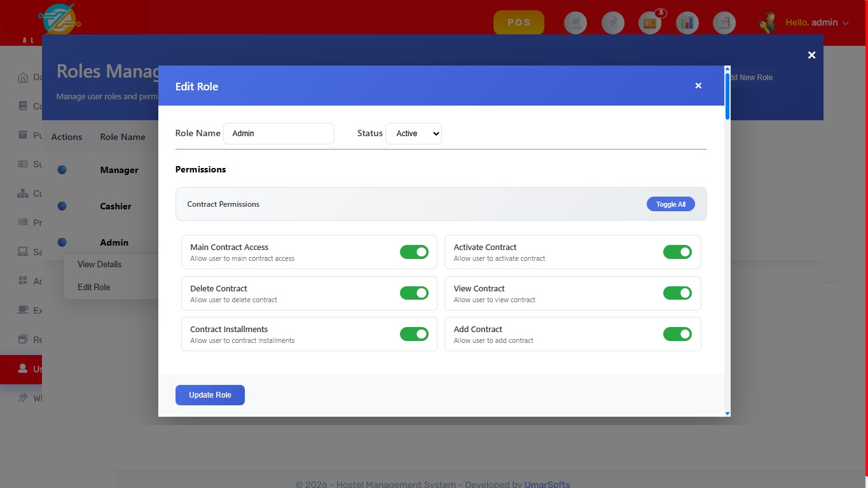Toggle the View Contract permission switch
Image resolution: width=868 pixels, height=488 pixels.
point(677,293)
